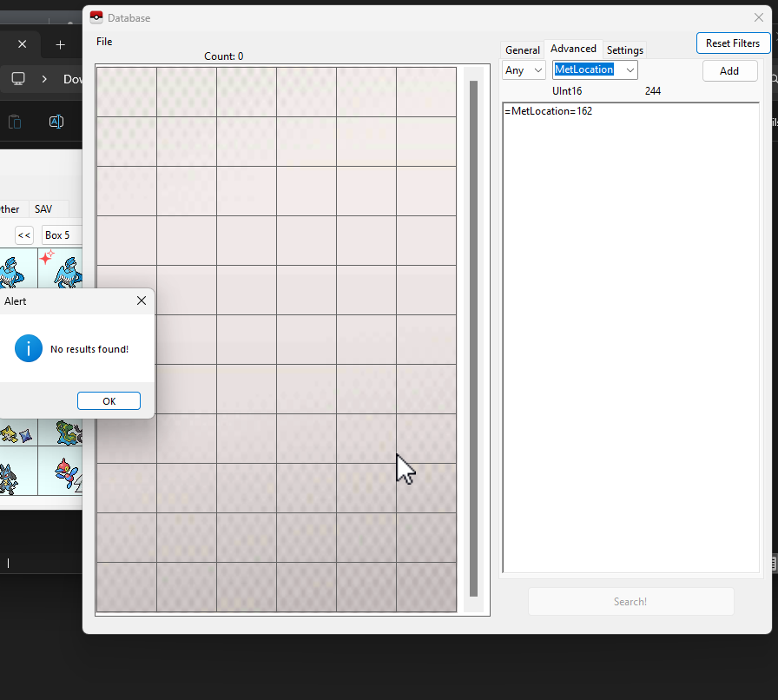
Task: Click in the filter instructions text box
Action: (630, 339)
